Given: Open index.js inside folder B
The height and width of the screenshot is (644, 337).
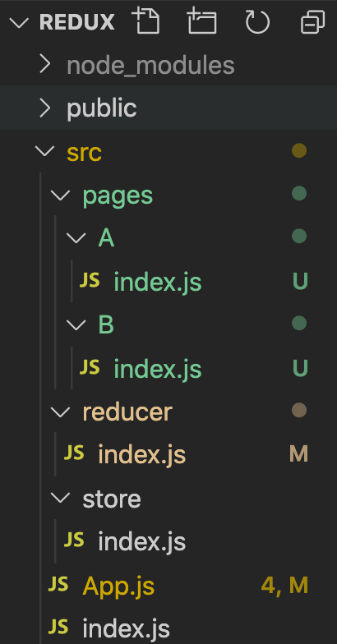Looking at the screenshot, I should [x=158, y=369].
